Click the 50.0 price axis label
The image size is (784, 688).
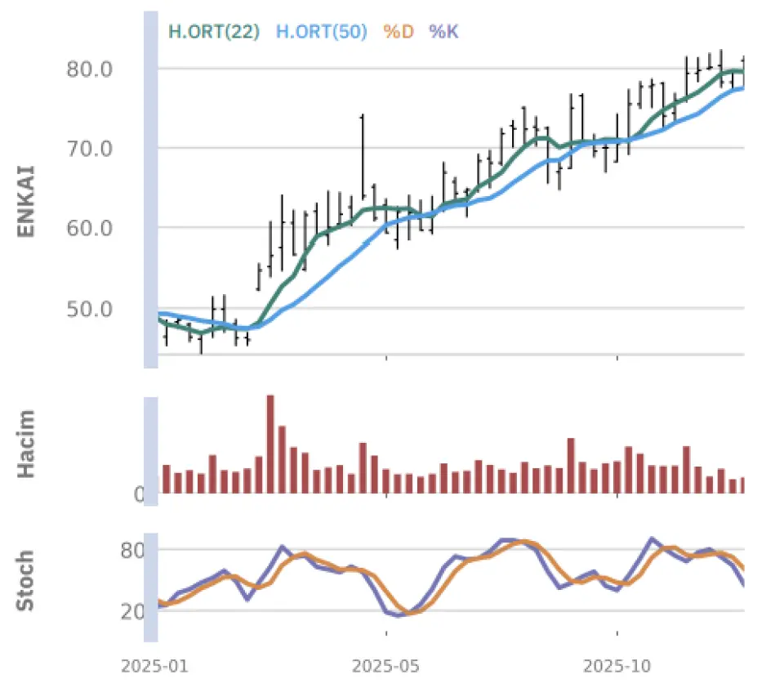(x=89, y=308)
